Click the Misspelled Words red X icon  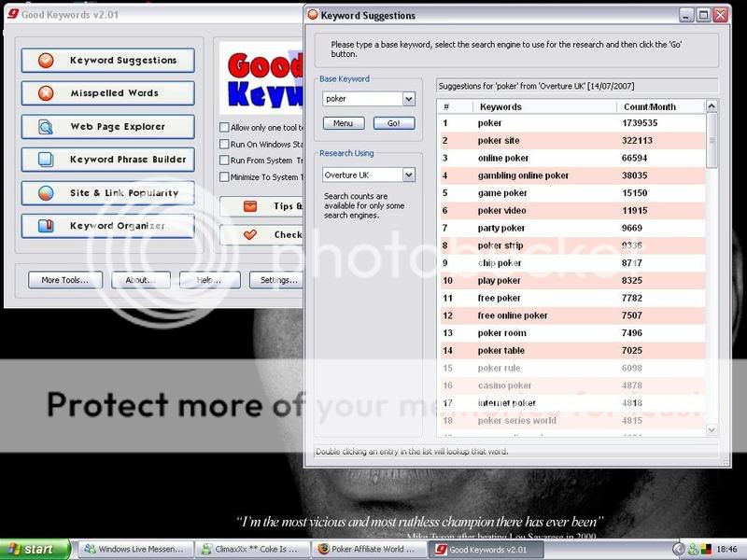tap(46, 93)
